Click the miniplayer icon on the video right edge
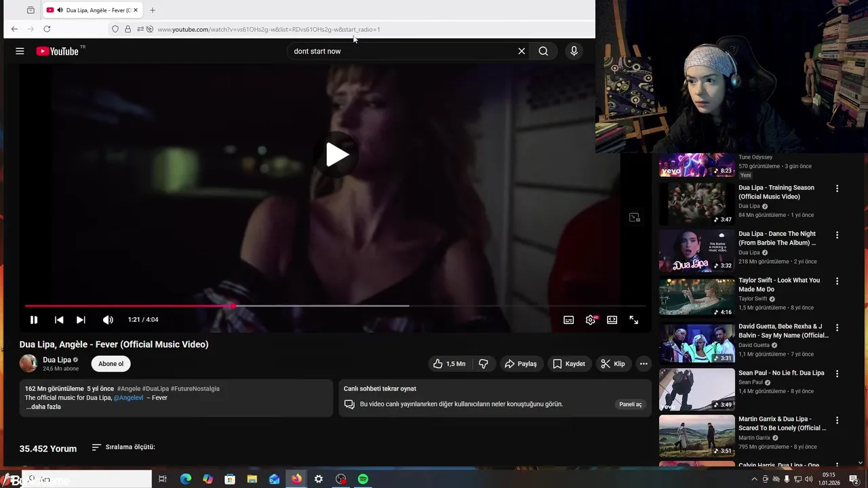The image size is (868, 488). (x=635, y=218)
